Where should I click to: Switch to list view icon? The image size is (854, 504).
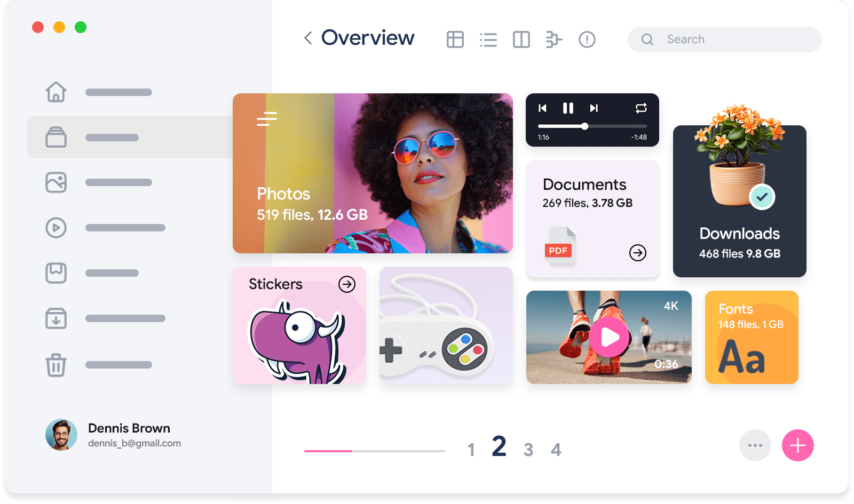(x=488, y=39)
